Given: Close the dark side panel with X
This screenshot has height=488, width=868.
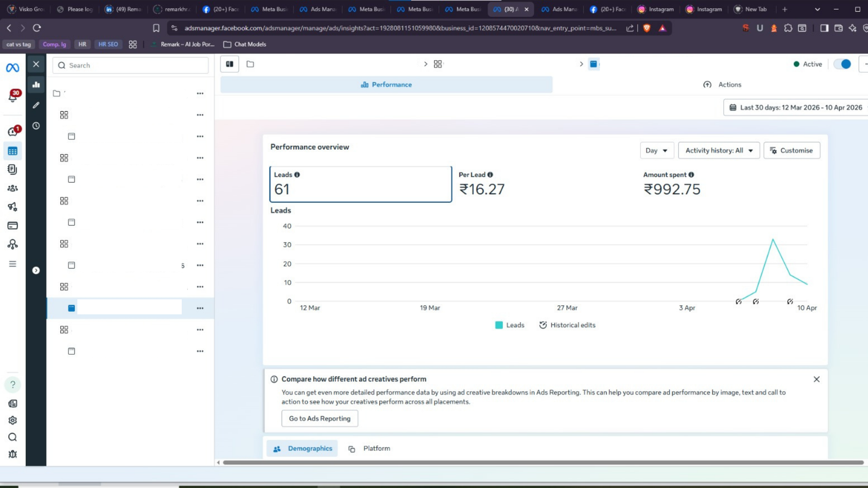Looking at the screenshot, I should coord(36,64).
